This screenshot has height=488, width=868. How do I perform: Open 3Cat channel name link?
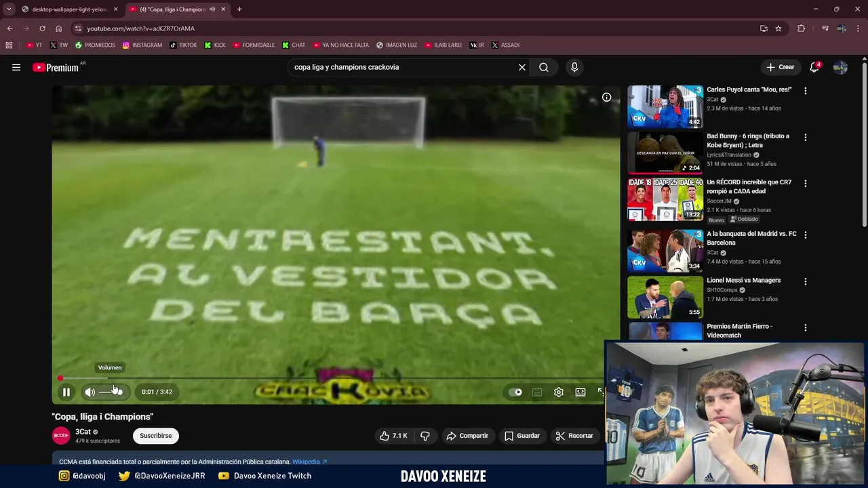83,432
